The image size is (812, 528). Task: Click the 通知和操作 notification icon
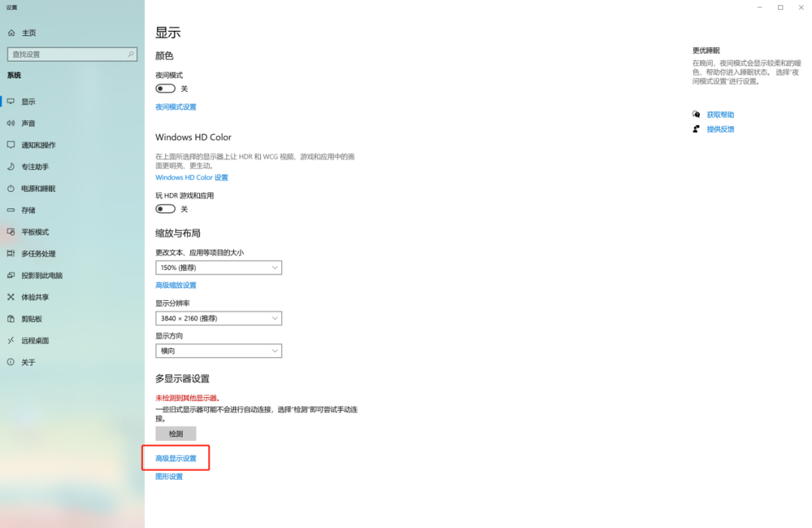[x=11, y=145]
